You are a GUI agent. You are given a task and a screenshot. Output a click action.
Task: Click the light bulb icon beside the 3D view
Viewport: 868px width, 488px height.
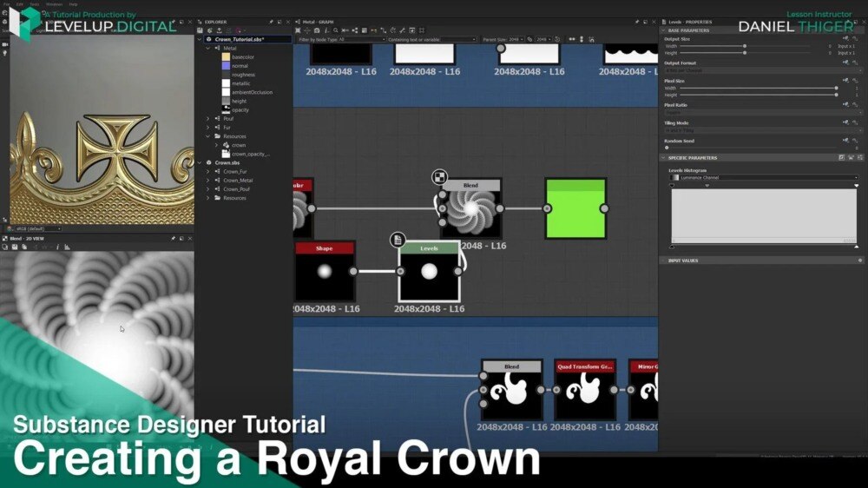click(5, 53)
